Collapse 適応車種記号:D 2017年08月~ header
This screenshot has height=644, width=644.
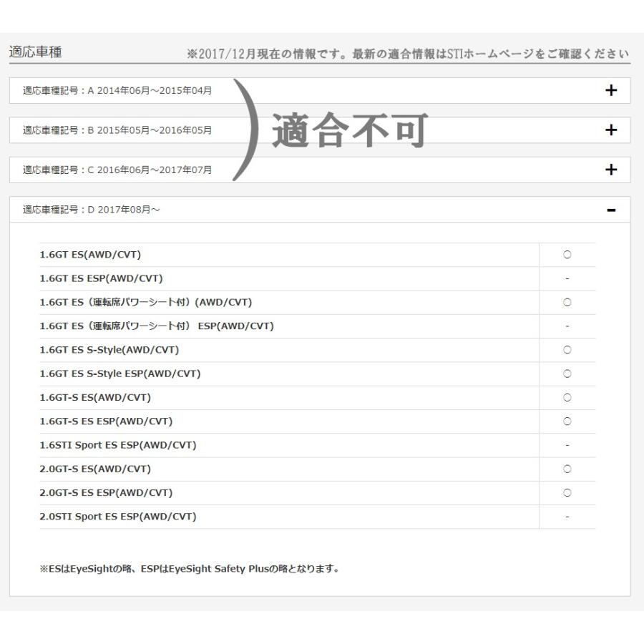(89, 210)
